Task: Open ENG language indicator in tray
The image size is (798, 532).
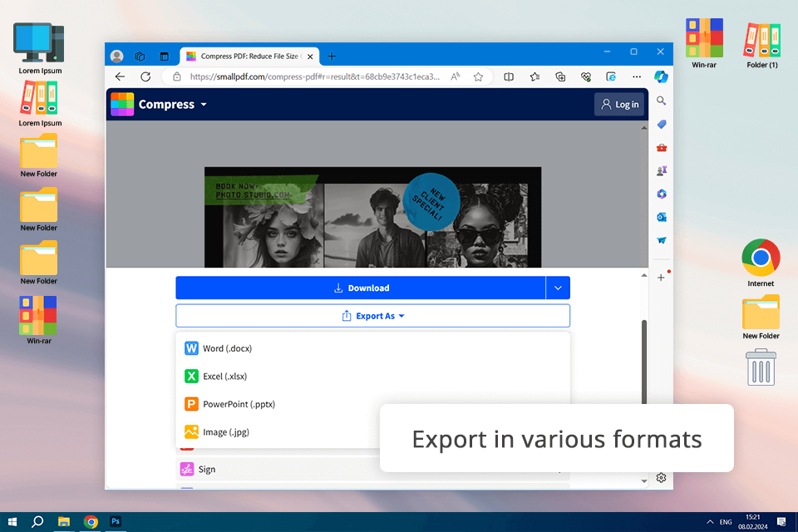Action: pos(725,522)
